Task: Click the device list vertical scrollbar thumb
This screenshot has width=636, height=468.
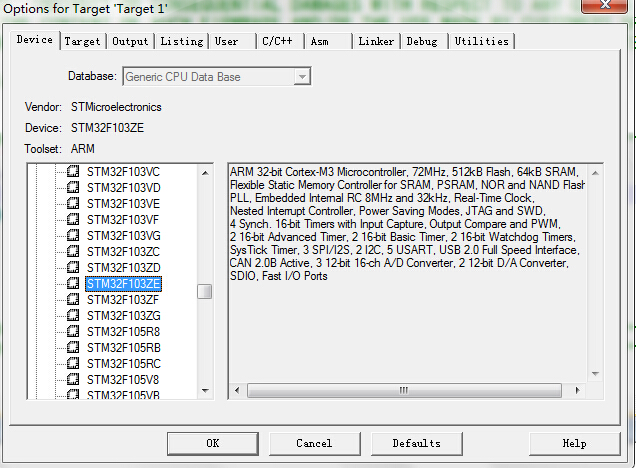Action: 204,291
